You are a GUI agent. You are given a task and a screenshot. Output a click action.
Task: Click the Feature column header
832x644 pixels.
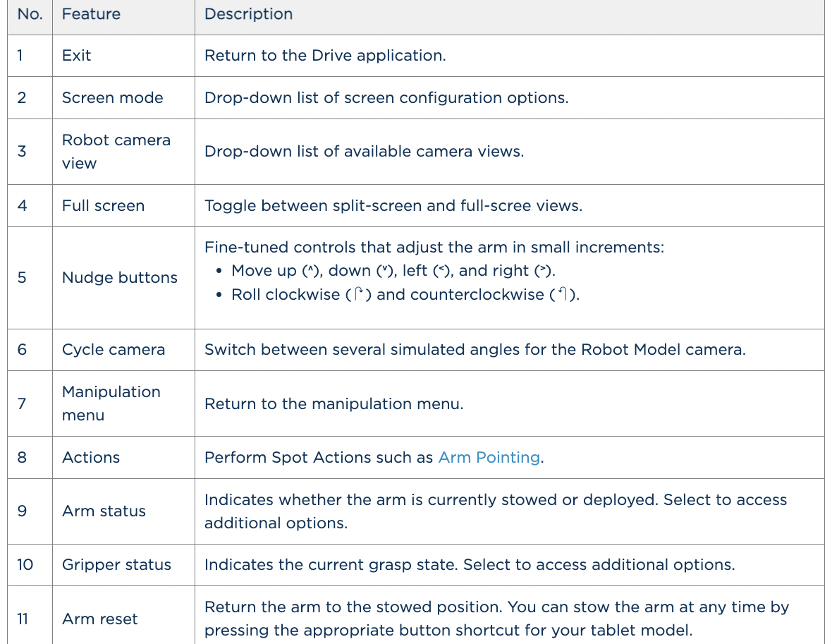click(x=91, y=14)
